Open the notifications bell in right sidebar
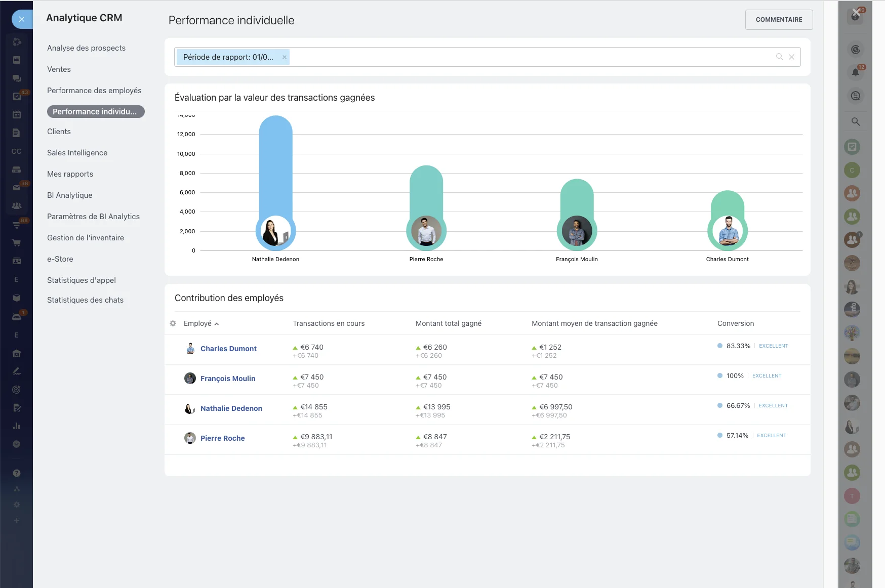Image resolution: width=885 pixels, height=588 pixels. point(855,72)
